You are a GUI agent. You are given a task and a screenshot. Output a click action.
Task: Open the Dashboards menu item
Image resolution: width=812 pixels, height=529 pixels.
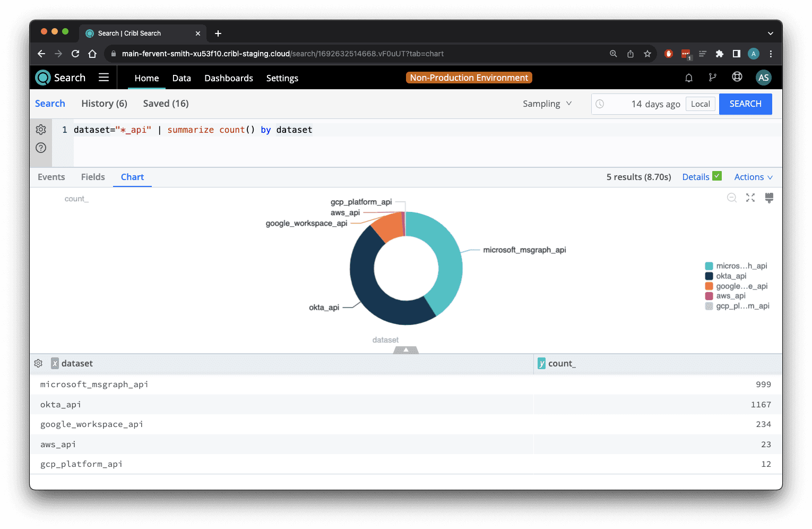229,78
